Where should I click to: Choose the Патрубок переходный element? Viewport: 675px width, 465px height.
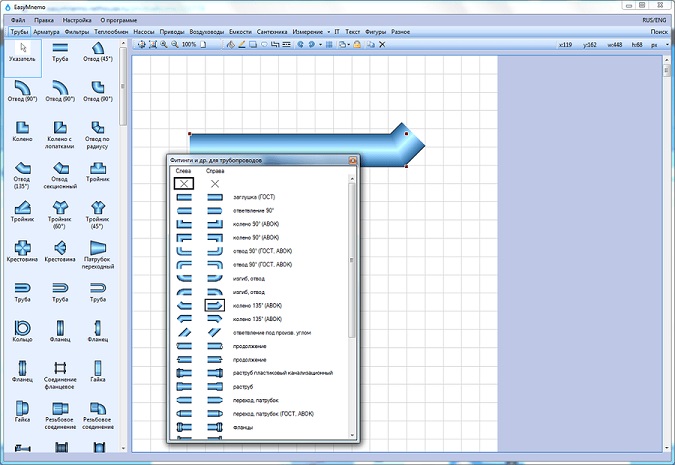(x=96, y=248)
